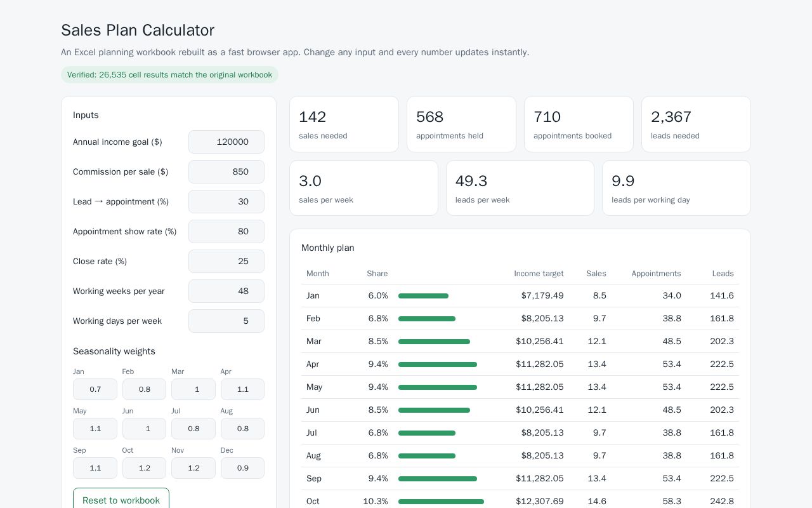
Task: Click the Appointments column header
Action: [656, 274]
